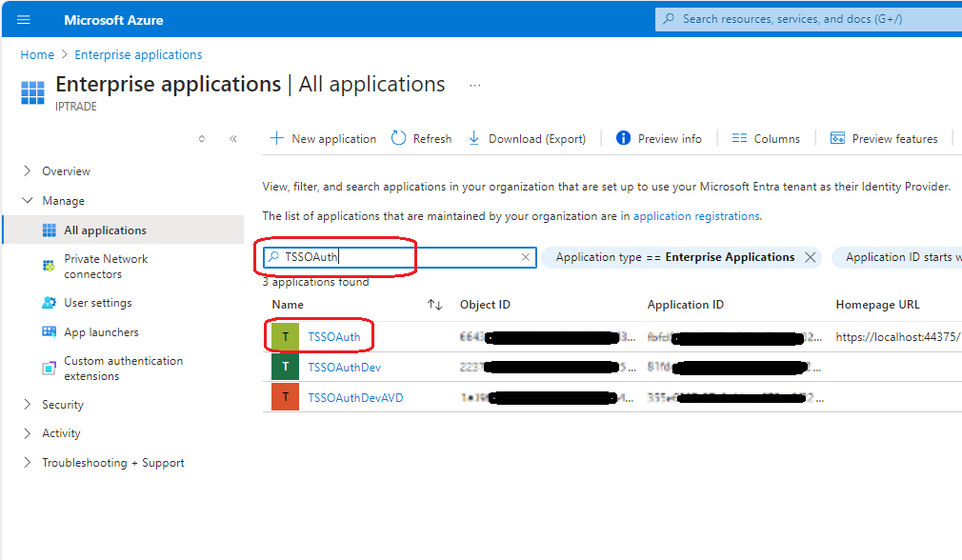Open Preview info
Viewport: 962px width, 560px height.
tap(659, 139)
